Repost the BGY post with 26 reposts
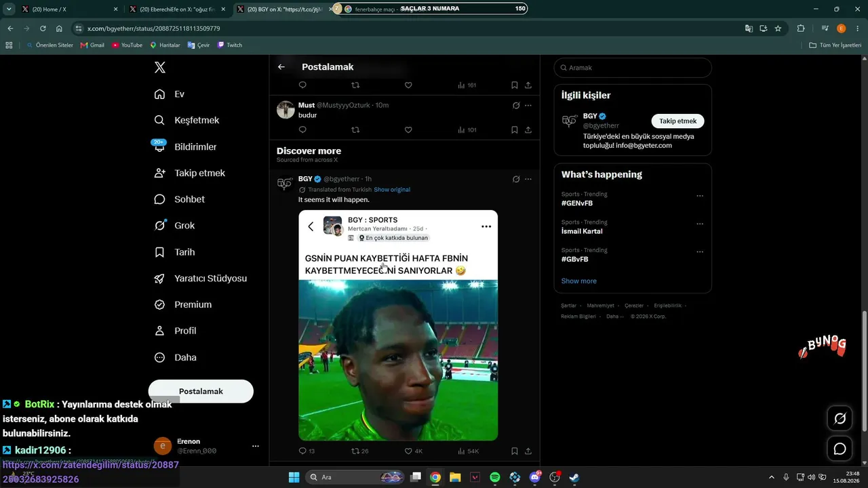The width and height of the screenshot is (868, 488). [x=359, y=451]
